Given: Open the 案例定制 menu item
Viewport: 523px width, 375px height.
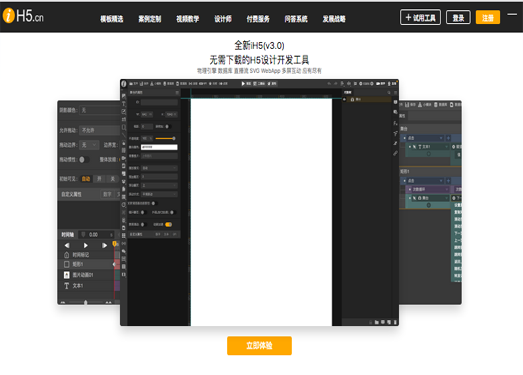Looking at the screenshot, I should click(x=150, y=19).
